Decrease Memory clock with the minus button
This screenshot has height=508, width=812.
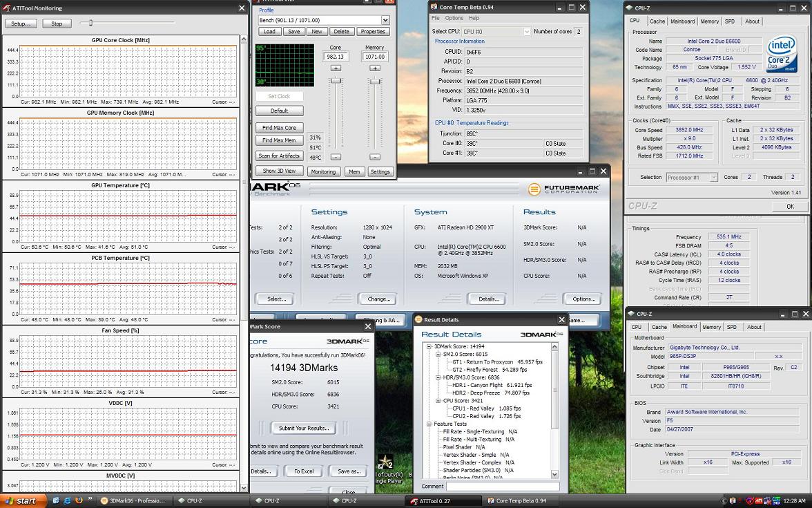tap(375, 157)
